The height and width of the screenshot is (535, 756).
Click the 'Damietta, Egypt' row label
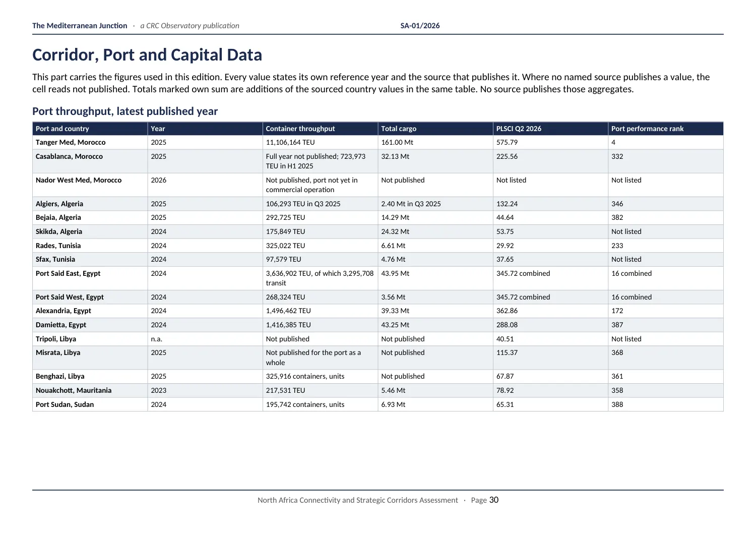[61, 325]
